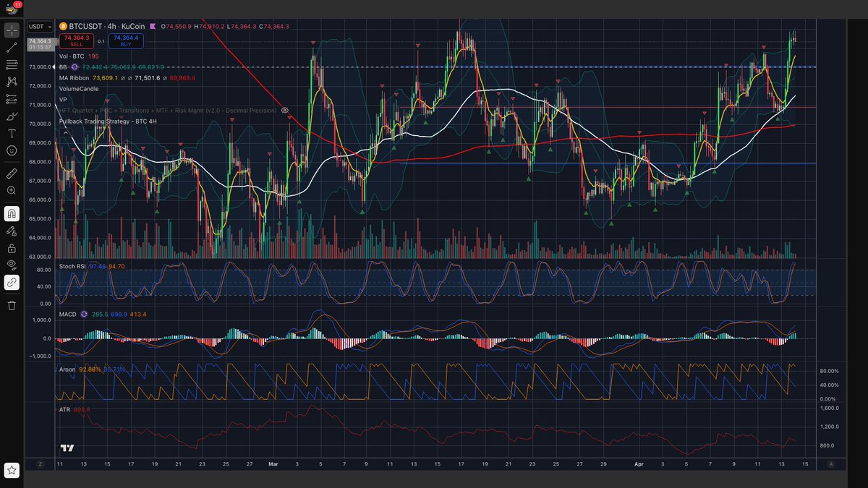Open the patterns drawing tool group
The image size is (868, 488).
tap(12, 82)
